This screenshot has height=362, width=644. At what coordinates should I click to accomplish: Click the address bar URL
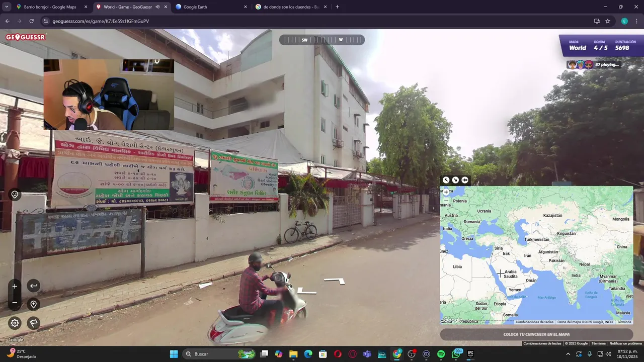101,21
